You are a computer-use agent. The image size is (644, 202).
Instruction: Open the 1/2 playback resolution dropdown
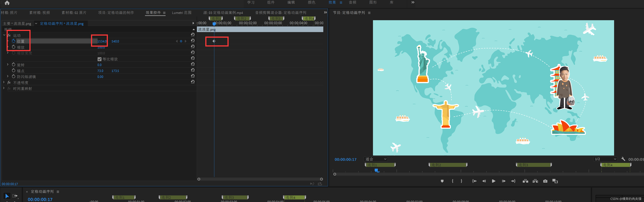(605, 159)
